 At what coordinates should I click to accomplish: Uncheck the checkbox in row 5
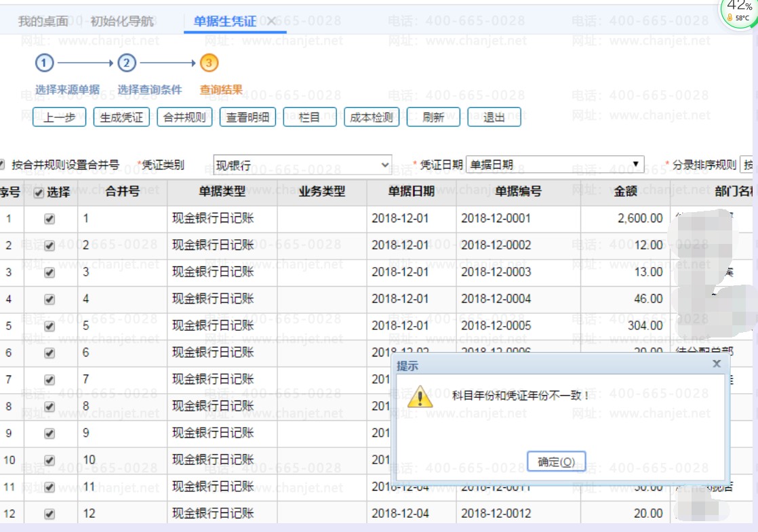tap(49, 326)
